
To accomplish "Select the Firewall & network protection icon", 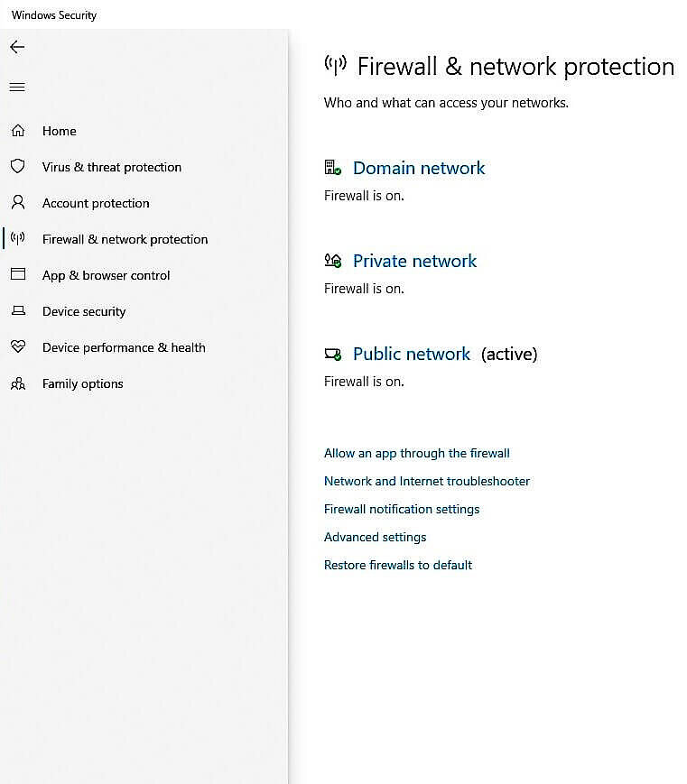I will 16,239.
